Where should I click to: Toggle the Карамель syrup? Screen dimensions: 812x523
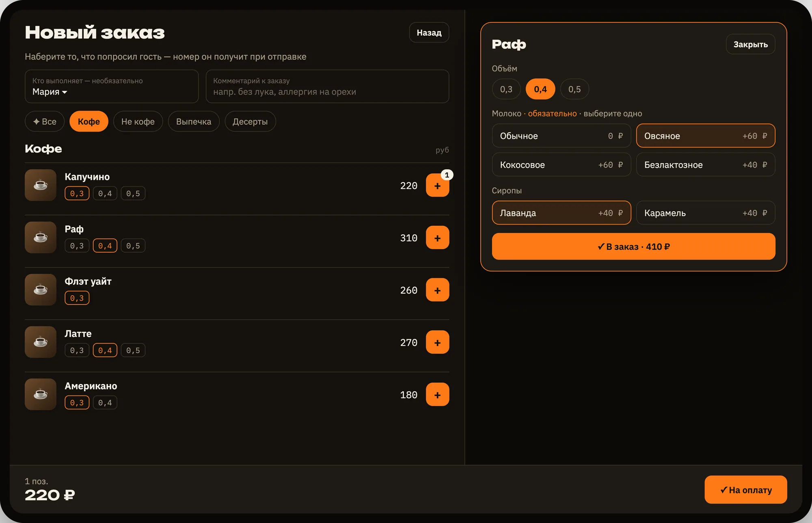(x=706, y=213)
